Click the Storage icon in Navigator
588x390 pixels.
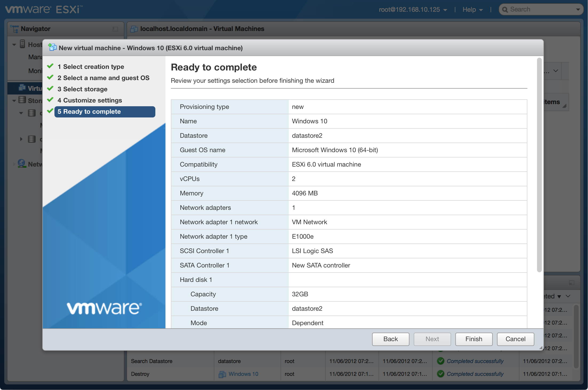(x=22, y=100)
